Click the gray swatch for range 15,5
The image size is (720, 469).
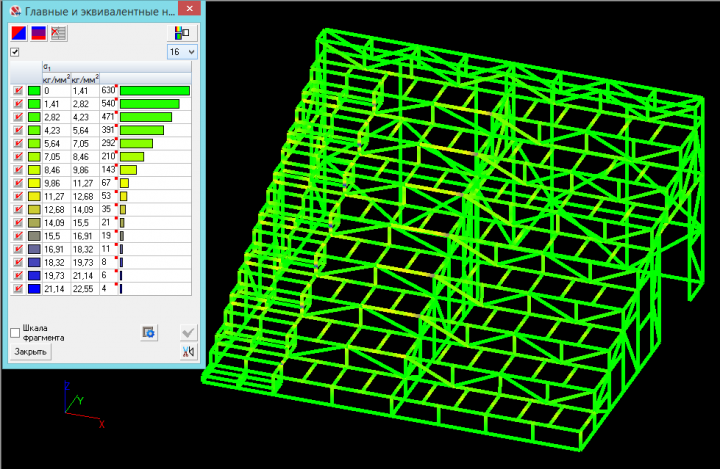coord(34,236)
